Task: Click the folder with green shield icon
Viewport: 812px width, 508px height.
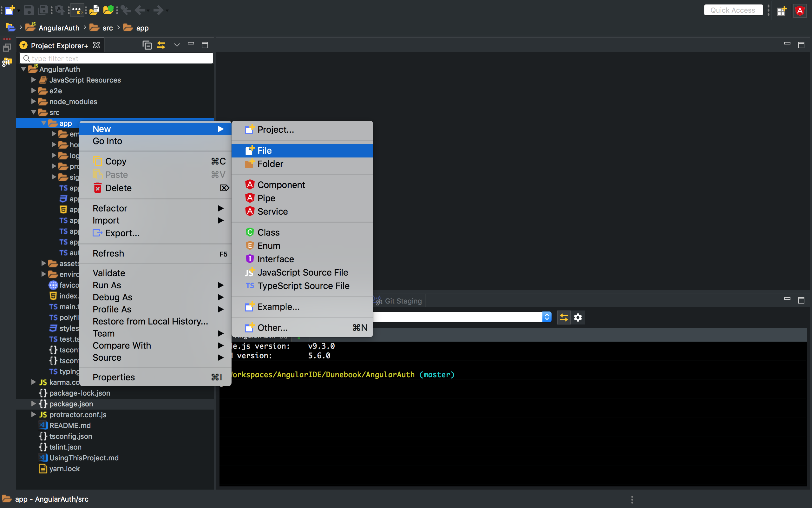Action: (108, 10)
